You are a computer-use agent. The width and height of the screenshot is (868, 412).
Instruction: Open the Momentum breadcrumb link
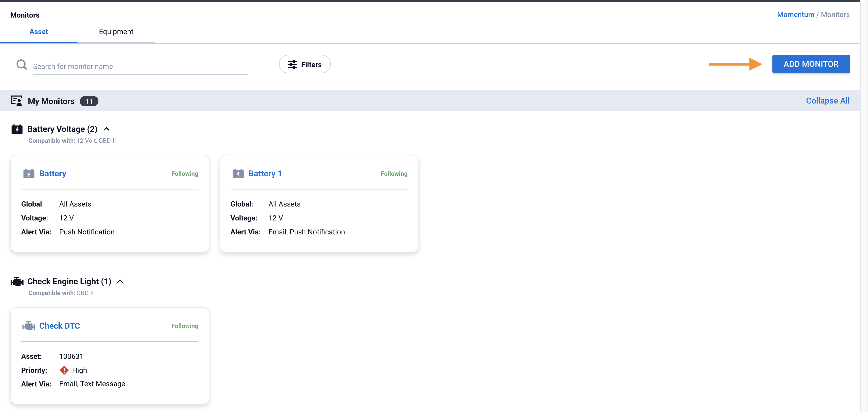pyautogui.click(x=795, y=14)
